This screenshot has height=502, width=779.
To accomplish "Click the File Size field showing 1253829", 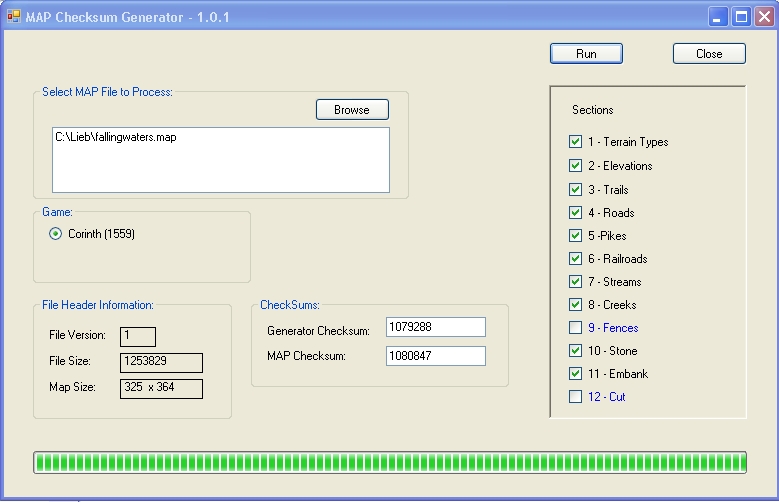I will click(x=161, y=362).
